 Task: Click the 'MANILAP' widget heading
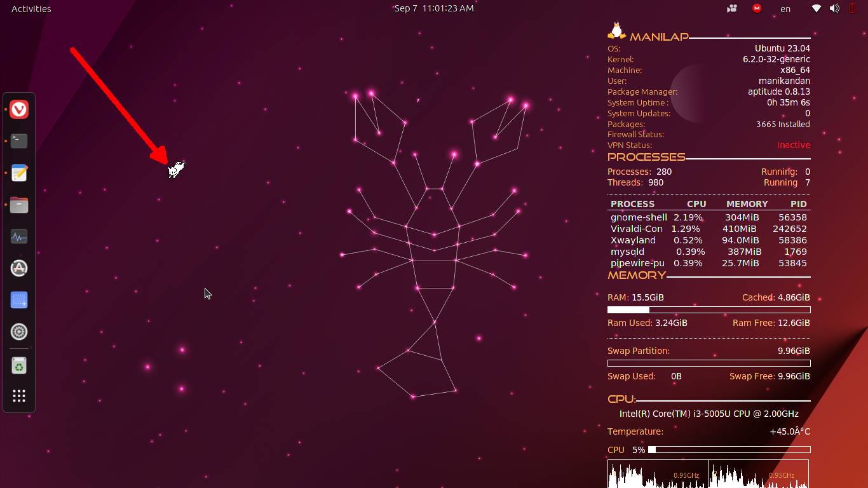coord(659,37)
